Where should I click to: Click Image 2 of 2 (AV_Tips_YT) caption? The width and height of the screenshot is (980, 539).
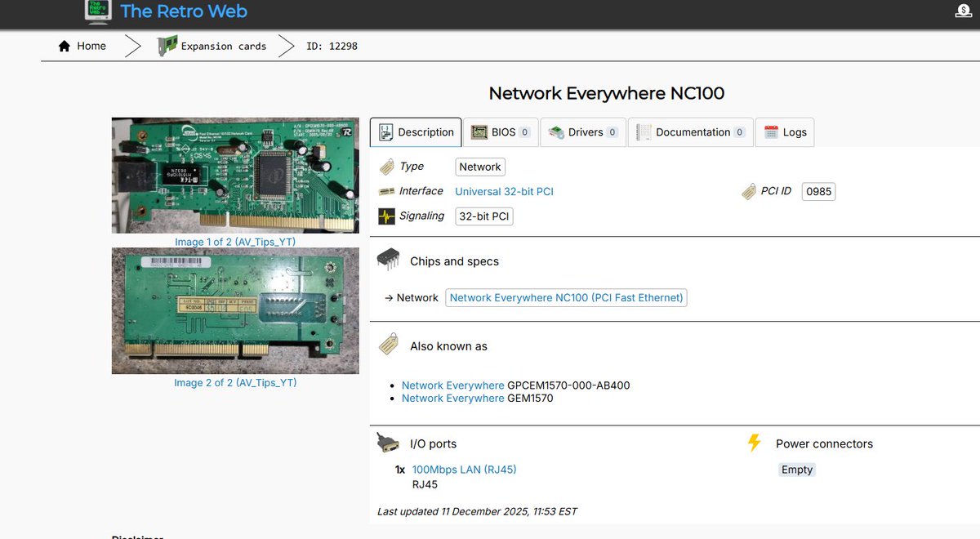(x=235, y=382)
